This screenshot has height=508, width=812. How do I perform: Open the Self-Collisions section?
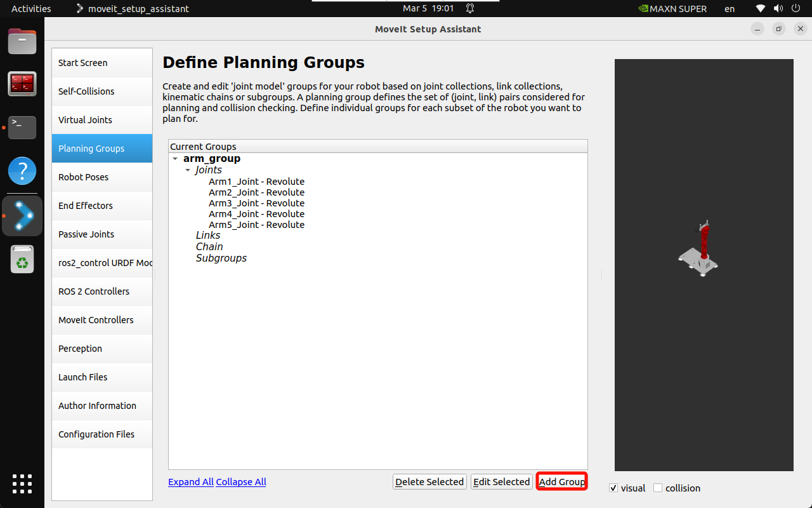pos(102,91)
